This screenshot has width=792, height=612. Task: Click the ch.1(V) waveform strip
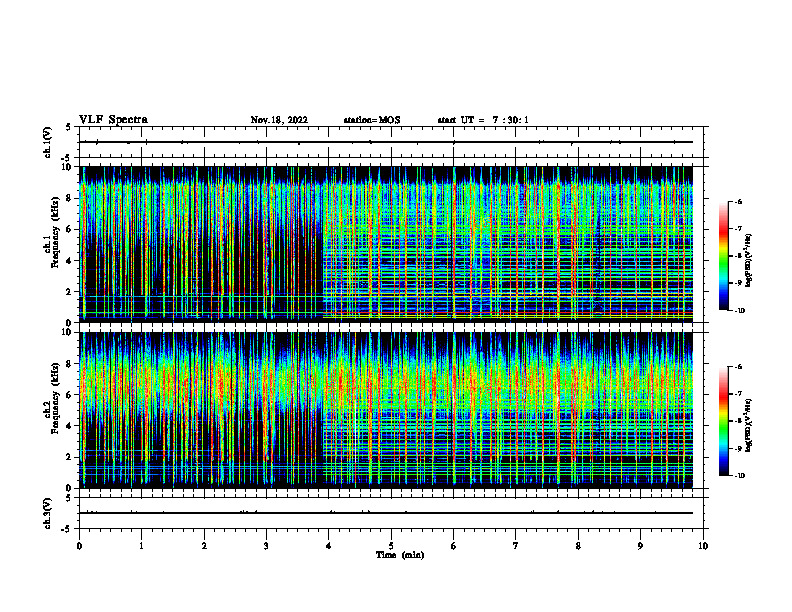click(x=391, y=142)
